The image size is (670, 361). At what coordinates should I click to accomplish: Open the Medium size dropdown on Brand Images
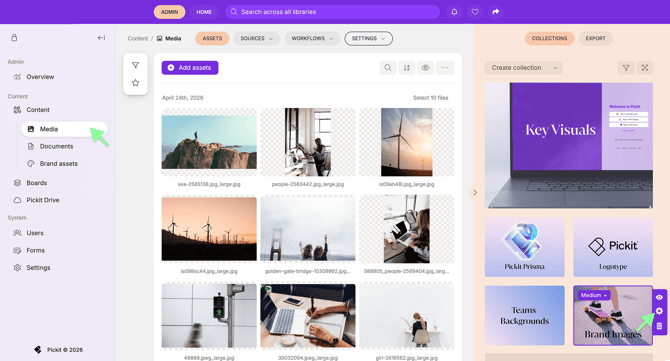click(x=594, y=295)
